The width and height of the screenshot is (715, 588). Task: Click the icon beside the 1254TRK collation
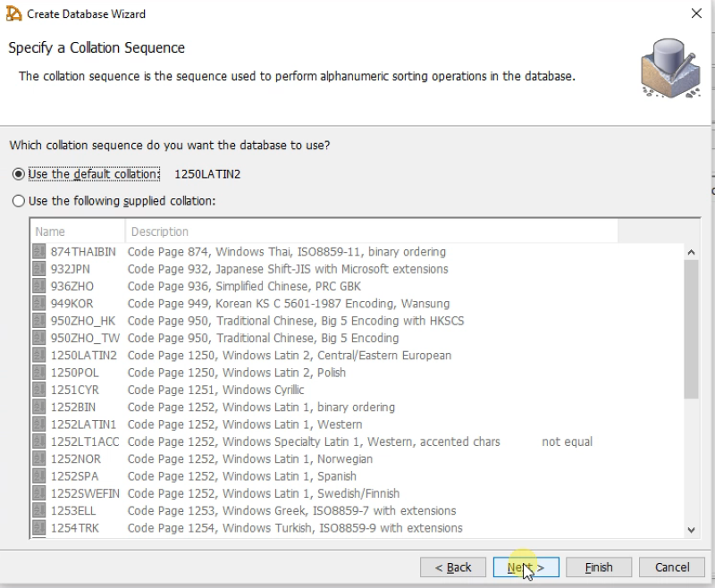(38, 528)
